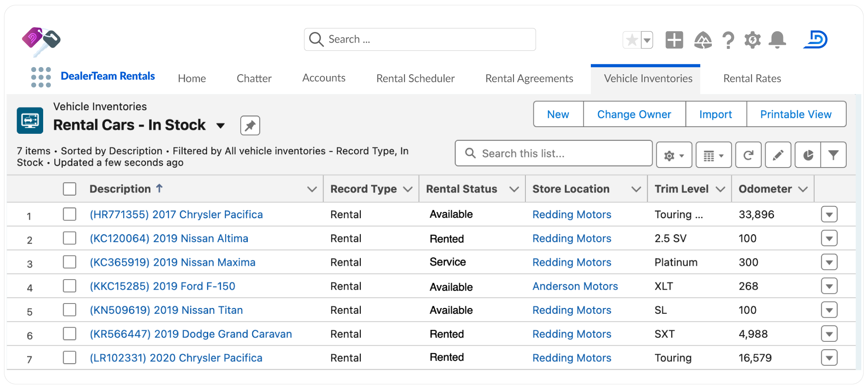Open Record Type column actions chevron
This screenshot has width=868, height=388.
408,189
